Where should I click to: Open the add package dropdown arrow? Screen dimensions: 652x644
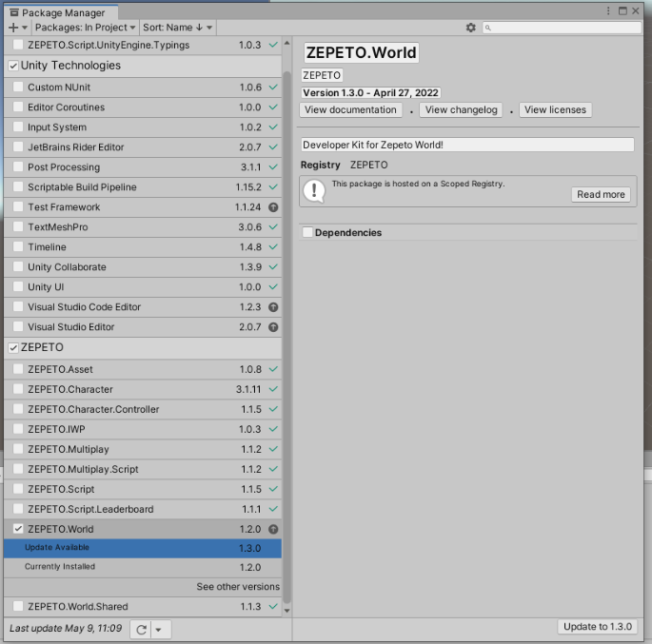(x=25, y=28)
